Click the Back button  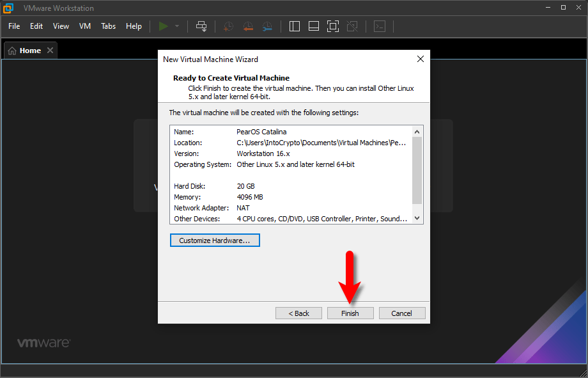(x=298, y=313)
